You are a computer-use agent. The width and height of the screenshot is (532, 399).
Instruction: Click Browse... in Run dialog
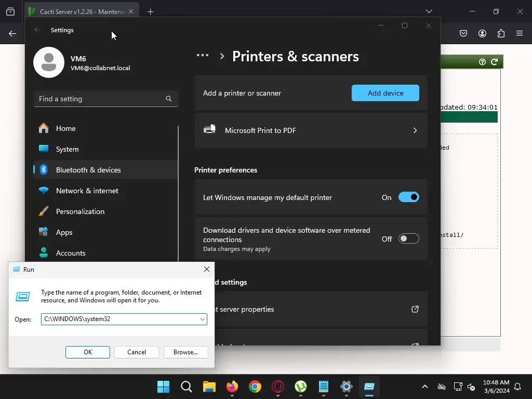(185, 352)
